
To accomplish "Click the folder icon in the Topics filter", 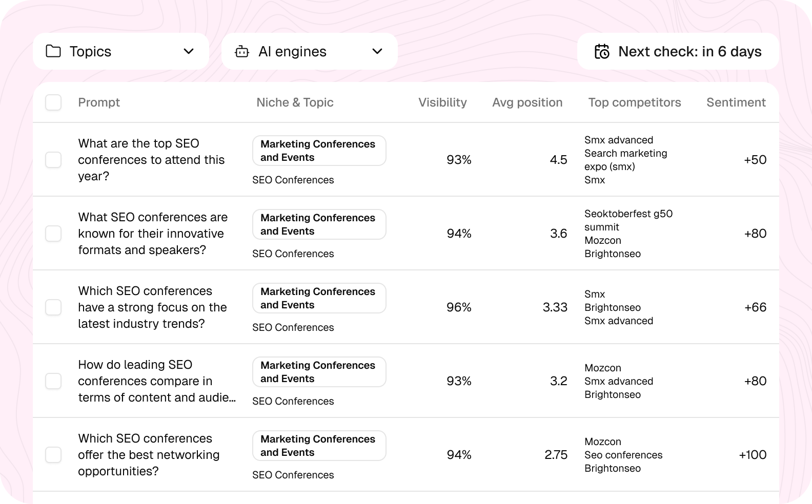I will click(x=53, y=51).
